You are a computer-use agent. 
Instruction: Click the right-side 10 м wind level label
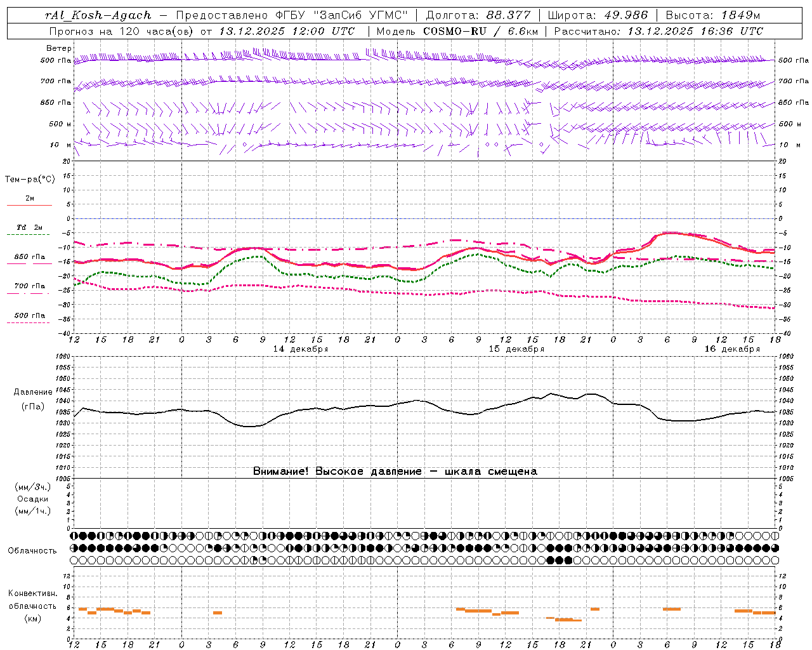[x=789, y=145]
